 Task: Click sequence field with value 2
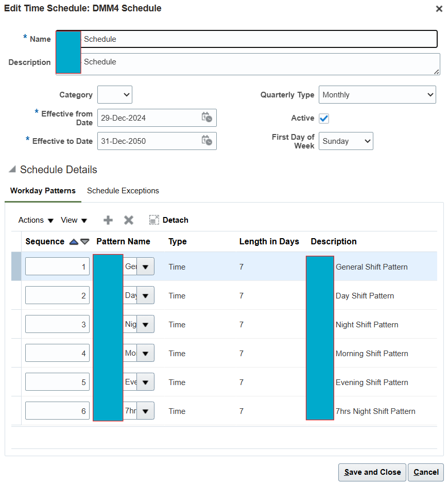click(x=57, y=295)
